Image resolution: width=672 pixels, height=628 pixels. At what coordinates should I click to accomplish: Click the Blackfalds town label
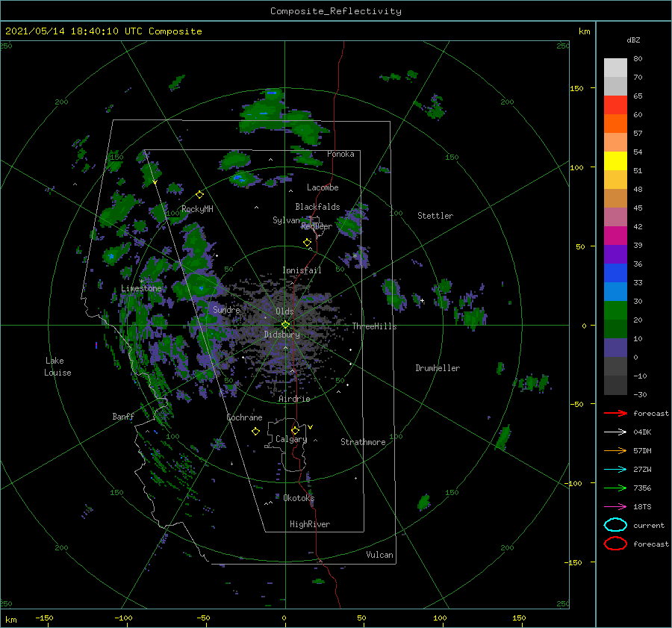(x=317, y=207)
